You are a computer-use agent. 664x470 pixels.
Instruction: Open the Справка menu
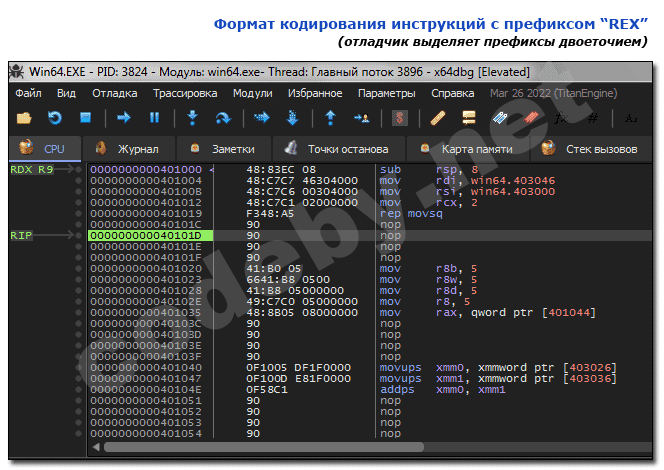pyautogui.click(x=453, y=93)
